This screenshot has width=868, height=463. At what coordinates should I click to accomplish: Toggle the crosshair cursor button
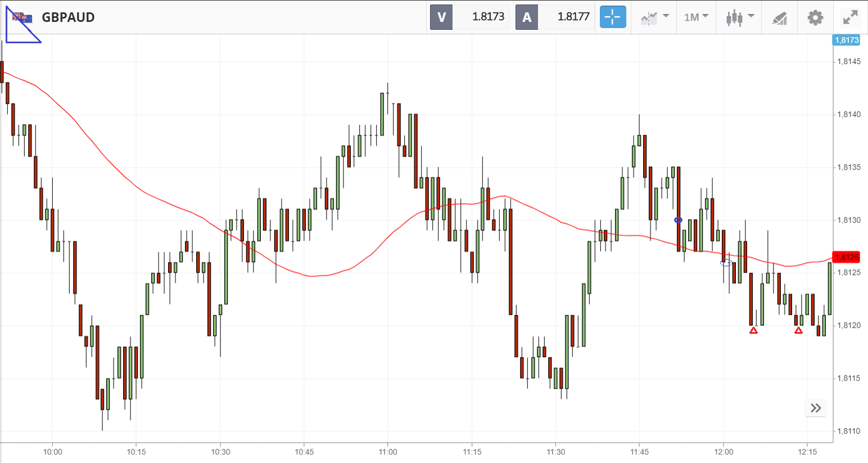point(612,17)
